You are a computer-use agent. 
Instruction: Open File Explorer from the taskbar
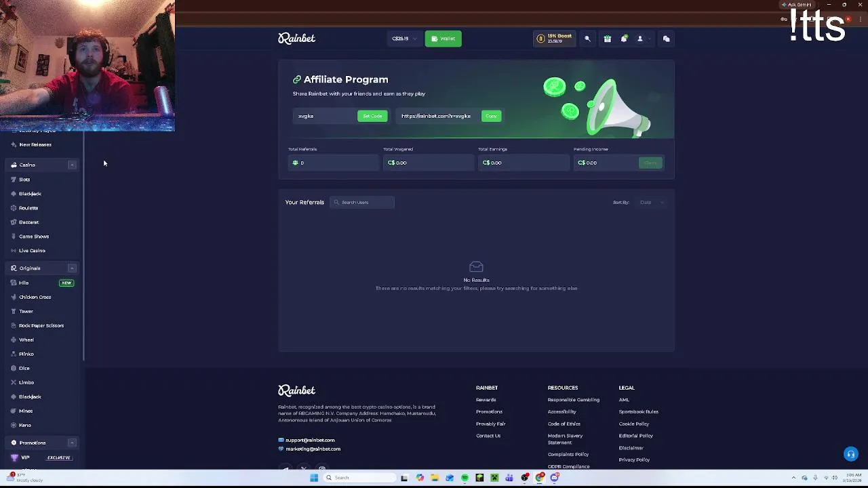coord(435,478)
